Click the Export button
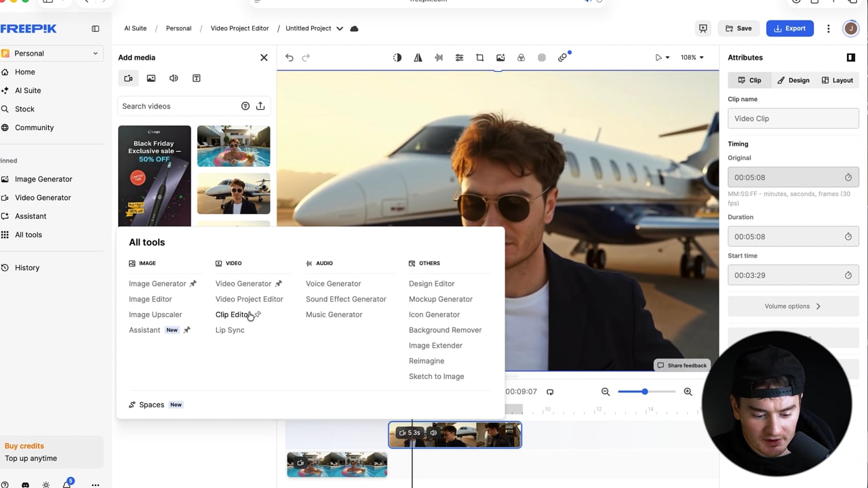Image resolution: width=868 pixels, height=488 pixels. [789, 28]
